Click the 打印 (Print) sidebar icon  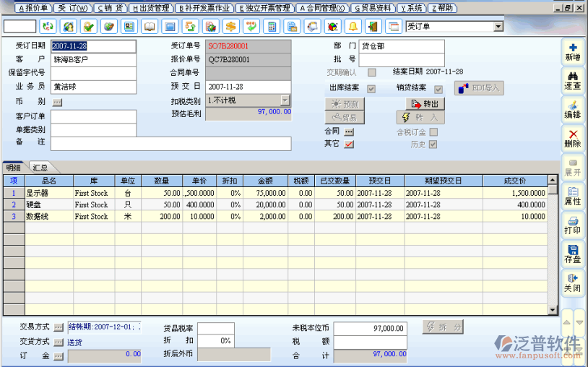tap(572, 225)
